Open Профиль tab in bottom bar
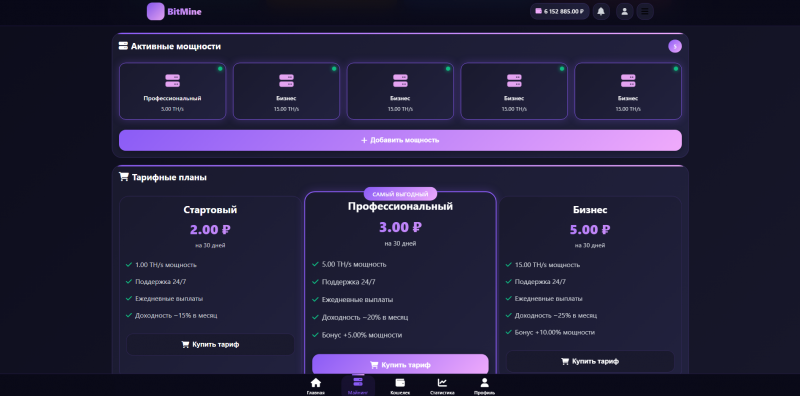The width and height of the screenshot is (800, 396). pyautogui.click(x=484, y=386)
